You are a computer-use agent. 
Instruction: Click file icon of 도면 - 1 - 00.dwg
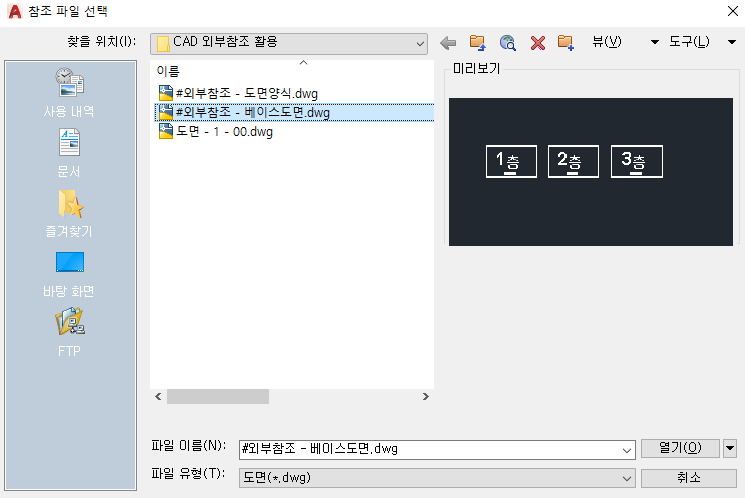(166, 131)
